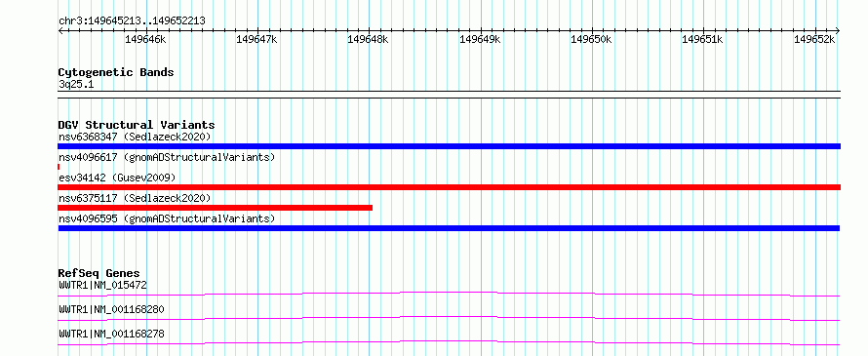
Task: Open variant nsv6375117 (Sedlazeck2020) label
Action: tap(135, 198)
